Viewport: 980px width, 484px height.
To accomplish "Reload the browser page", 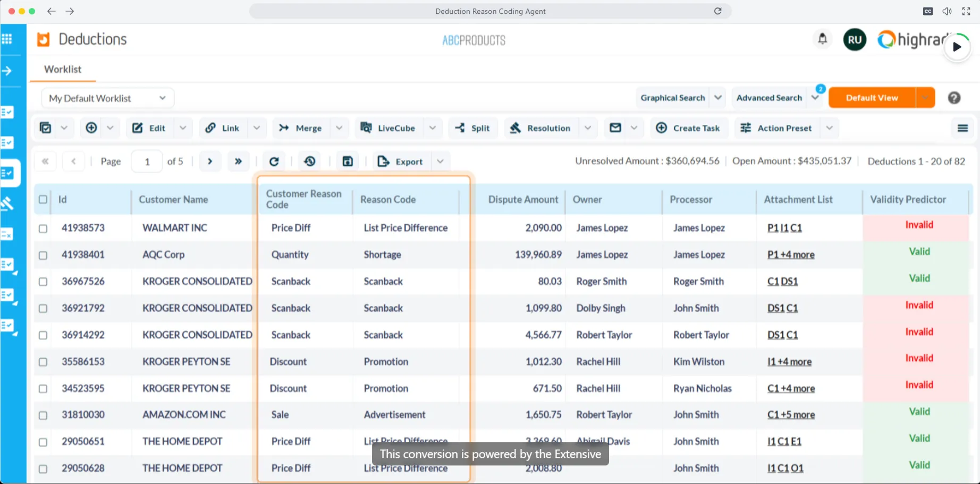I will pos(718,11).
